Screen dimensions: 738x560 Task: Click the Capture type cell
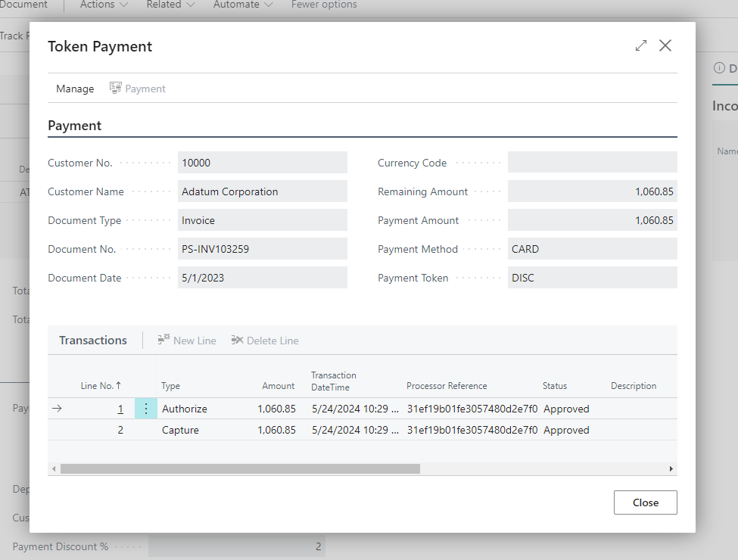[180, 430]
